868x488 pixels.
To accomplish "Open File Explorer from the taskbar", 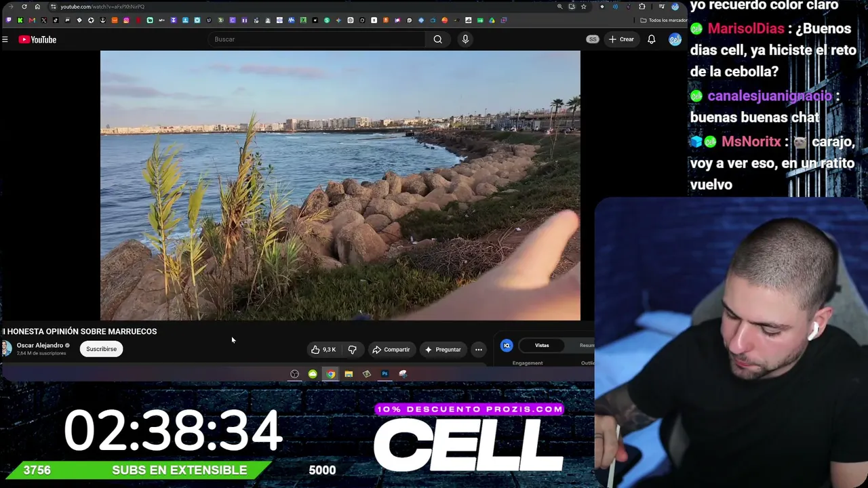I will (349, 374).
